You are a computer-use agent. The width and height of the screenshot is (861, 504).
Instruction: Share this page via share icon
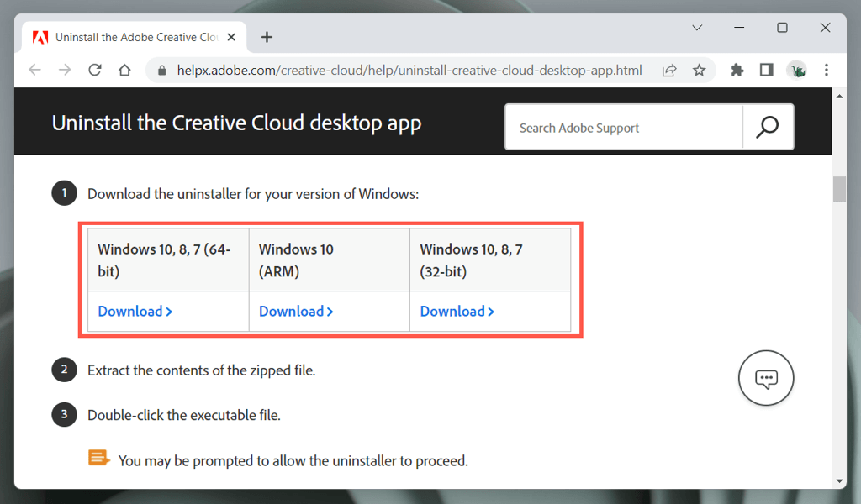(668, 71)
